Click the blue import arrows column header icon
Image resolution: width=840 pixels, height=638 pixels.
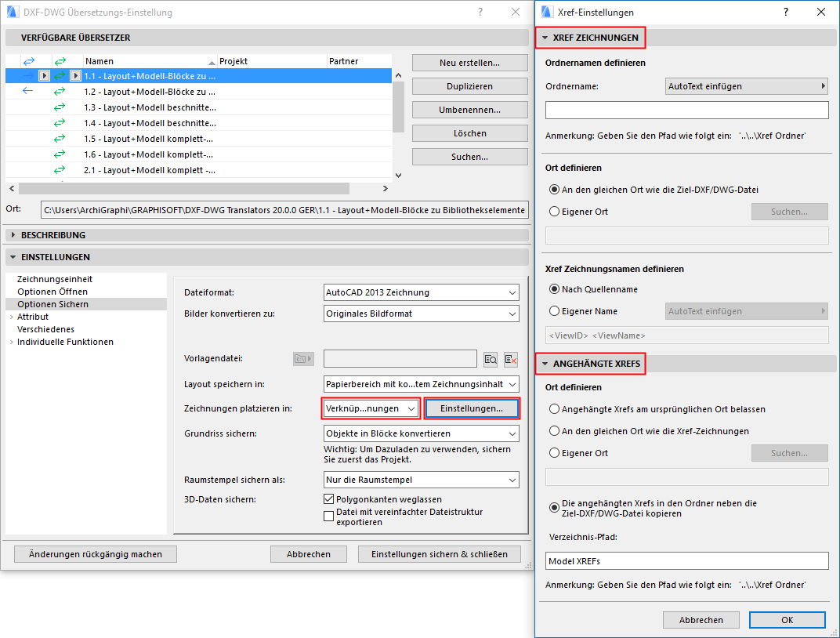(29, 61)
